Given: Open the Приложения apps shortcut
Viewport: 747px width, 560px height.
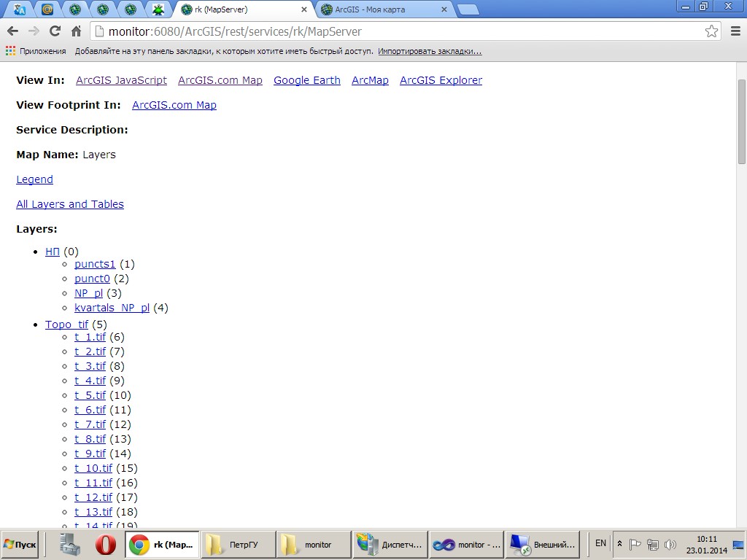Looking at the screenshot, I should pos(36,51).
